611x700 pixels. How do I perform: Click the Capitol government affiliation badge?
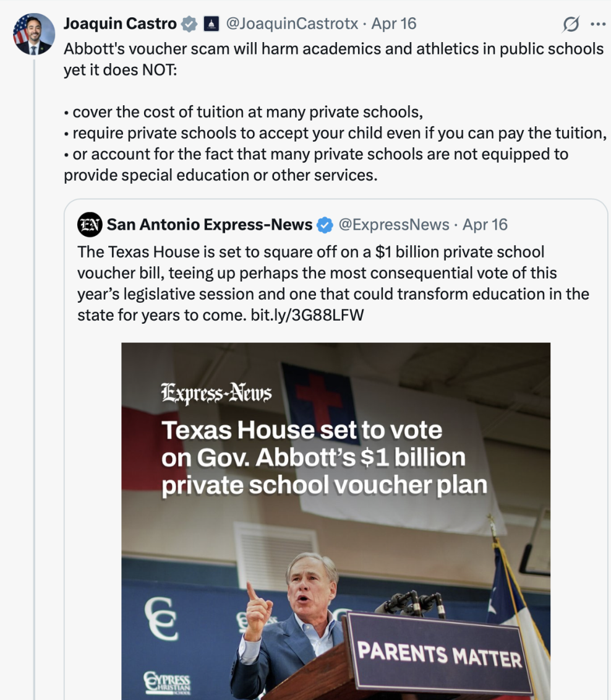tap(211, 24)
